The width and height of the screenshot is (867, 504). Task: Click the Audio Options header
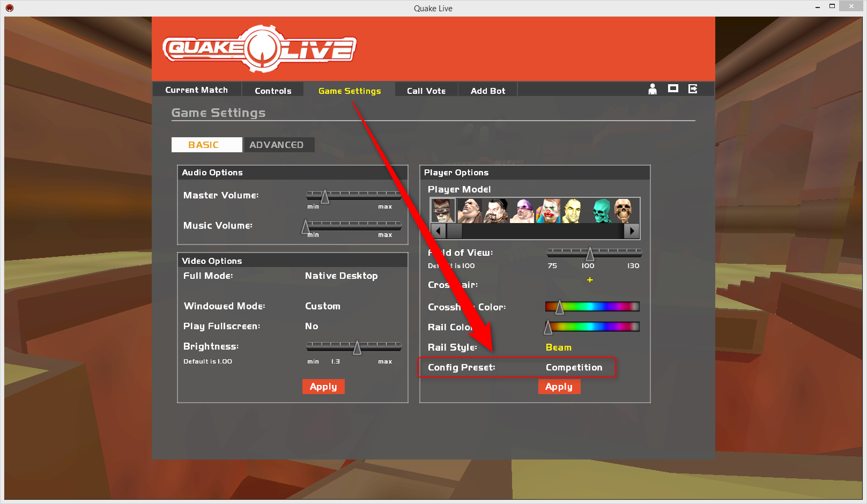[x=293, y=172]
